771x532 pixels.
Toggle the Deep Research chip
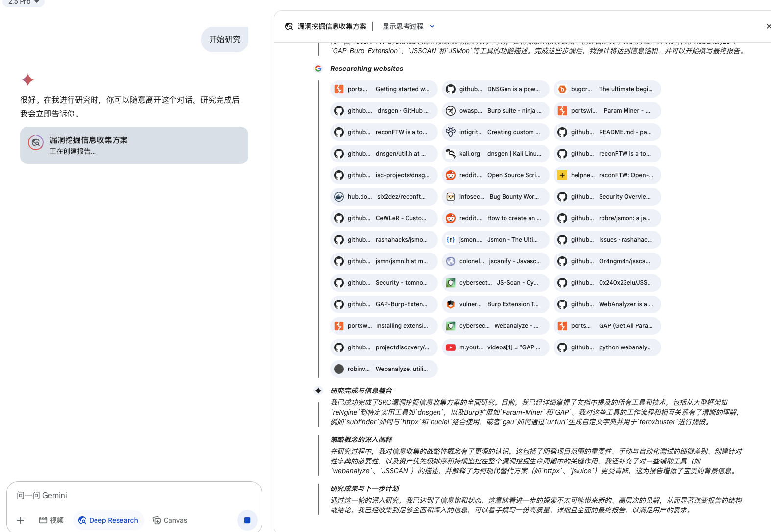coord(109,520)
